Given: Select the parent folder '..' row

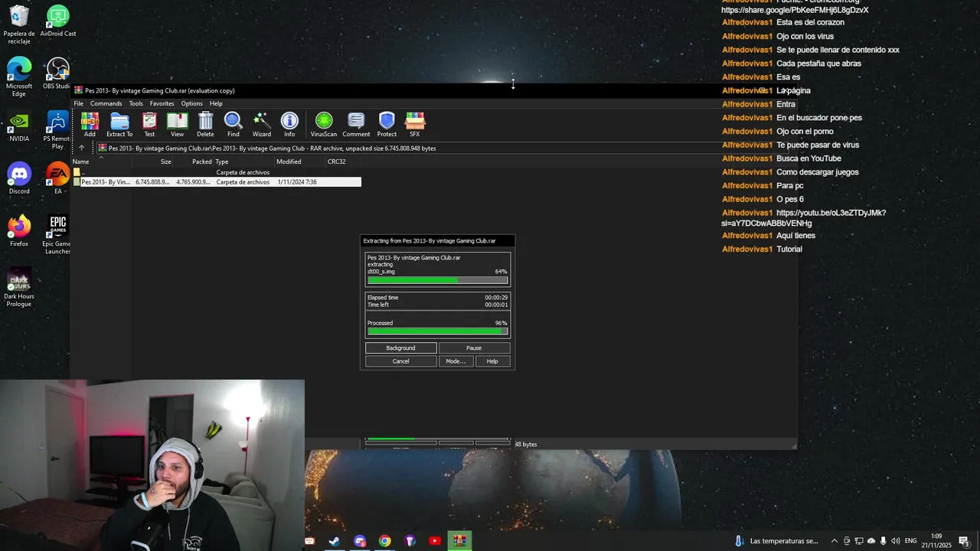Looking at the screenshot, I should tap(217, 173).
